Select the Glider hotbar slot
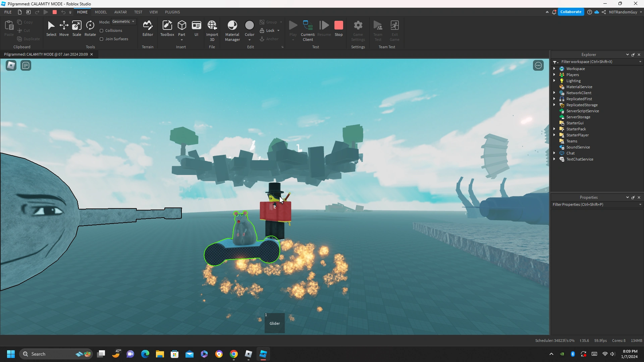 275,323
